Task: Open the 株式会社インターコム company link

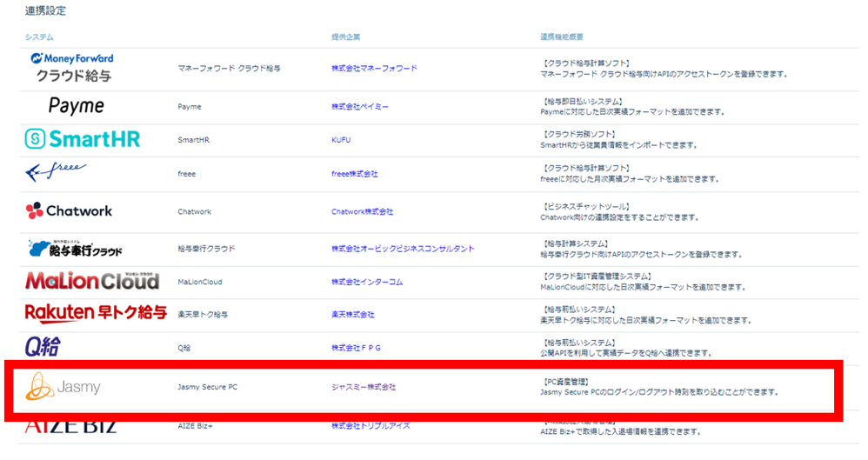Action: [x=367, y=282]
